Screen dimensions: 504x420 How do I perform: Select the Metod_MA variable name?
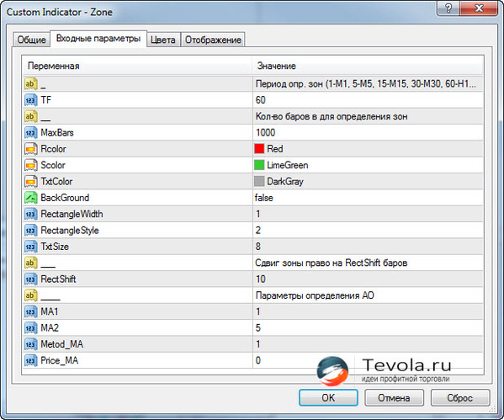(x=61, y=344)
